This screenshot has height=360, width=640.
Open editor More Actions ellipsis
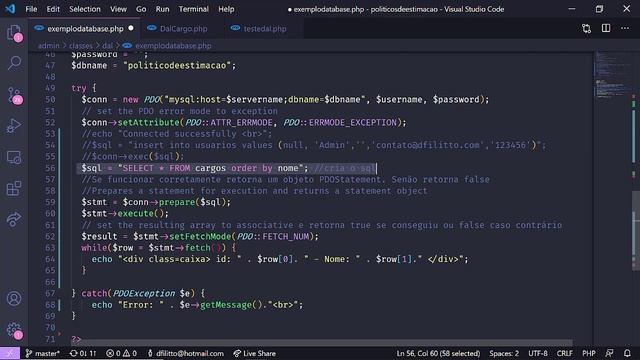[x=625, y=28]
